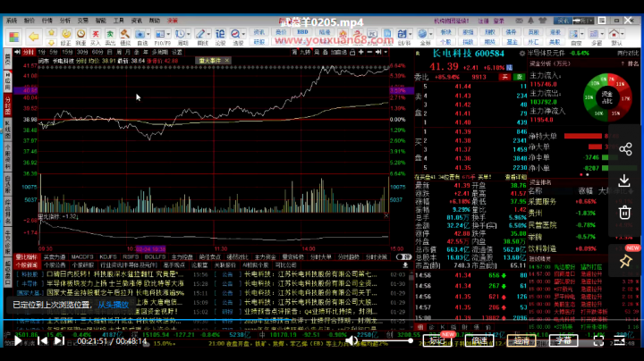Click the red 买 order button
The height and width of the screenshot is (361, 644).
[x=504, y=77]
